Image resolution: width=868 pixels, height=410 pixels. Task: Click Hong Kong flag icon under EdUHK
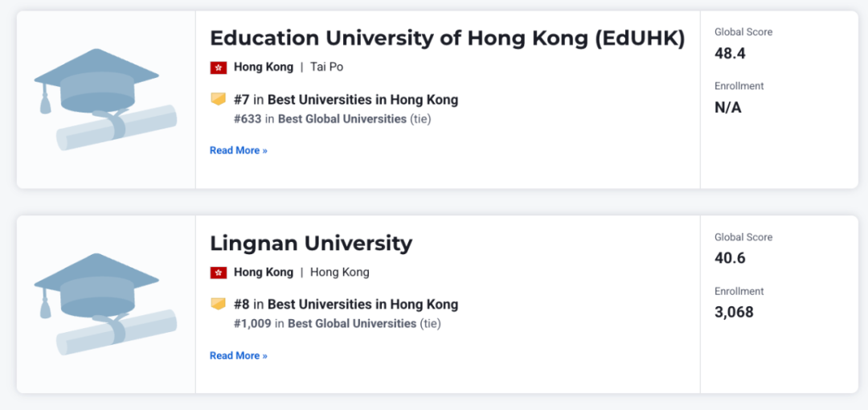click(x=218, y=68)
